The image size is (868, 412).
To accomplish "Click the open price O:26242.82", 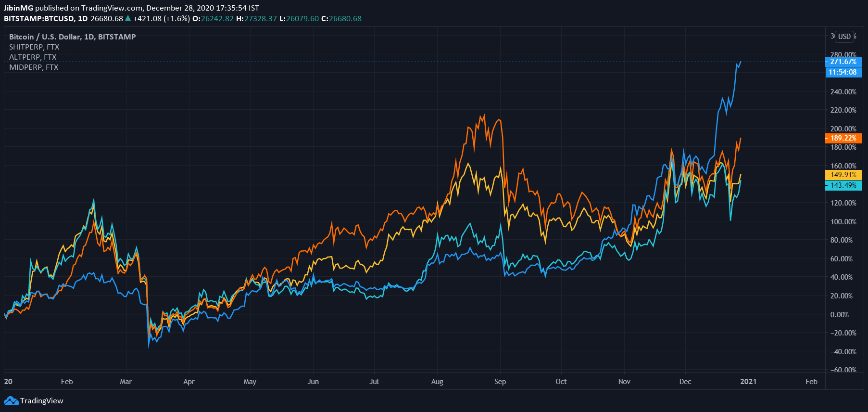I will [x=213, y=18].
